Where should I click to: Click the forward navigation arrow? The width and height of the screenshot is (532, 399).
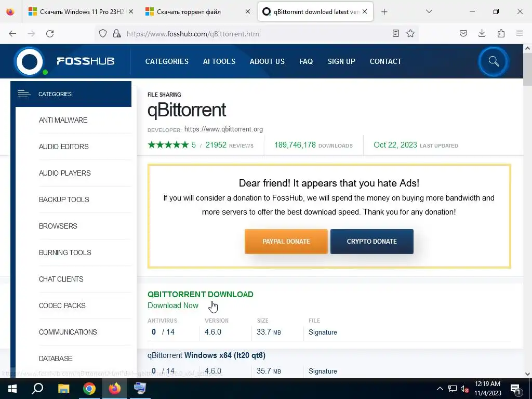[x=31, y=34]
